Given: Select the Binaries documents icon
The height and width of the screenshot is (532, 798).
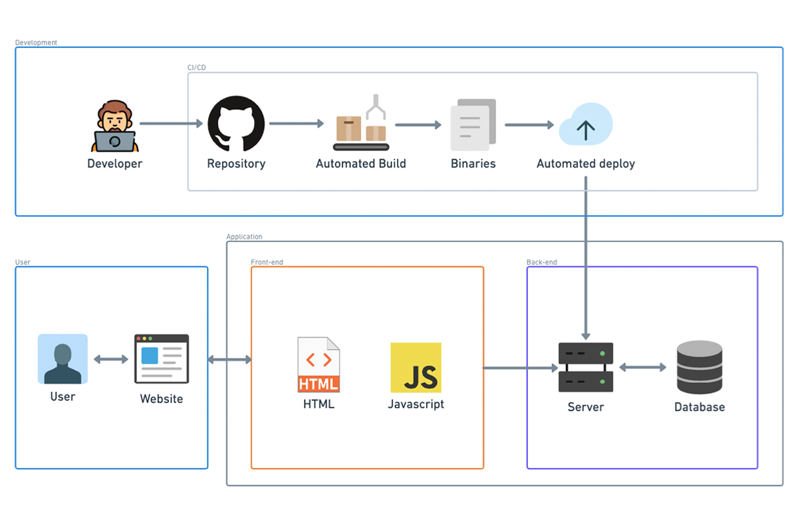Looking at the screenshot, I should coord(473,124).
